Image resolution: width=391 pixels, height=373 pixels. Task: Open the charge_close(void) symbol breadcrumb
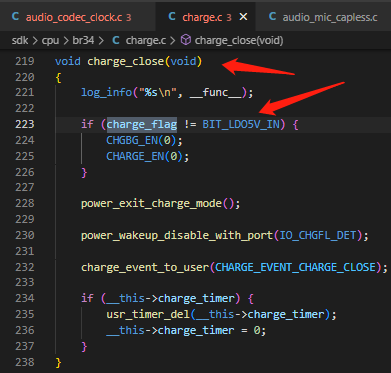point(239,41)
